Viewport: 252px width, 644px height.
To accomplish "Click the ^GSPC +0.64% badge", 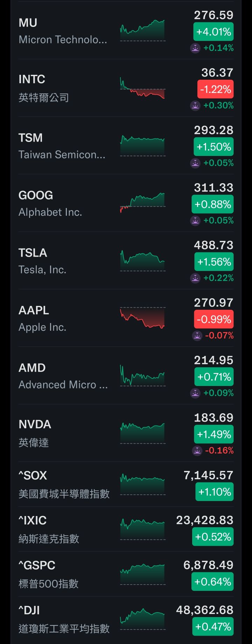I will click(212, 582).
